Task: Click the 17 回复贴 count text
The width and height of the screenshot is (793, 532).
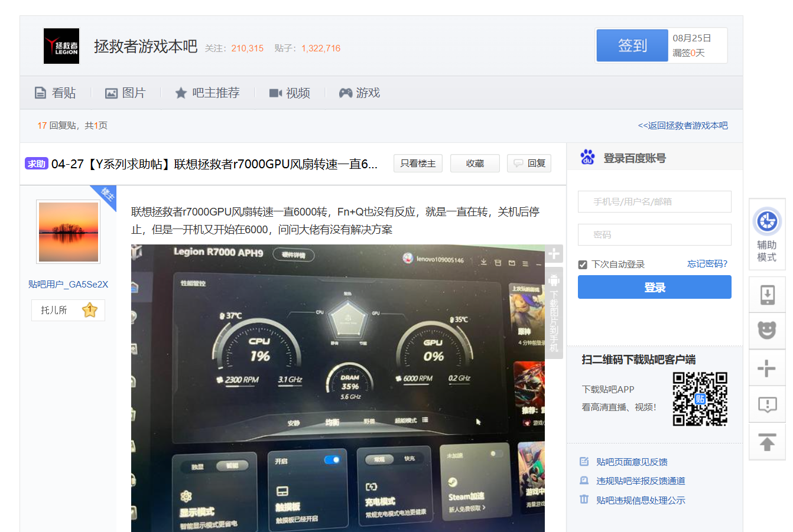Action: coord(72,125)
